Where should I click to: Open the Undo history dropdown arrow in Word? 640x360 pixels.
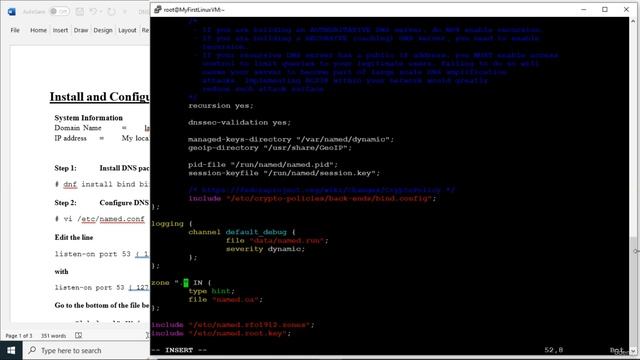tap(101, 11)
